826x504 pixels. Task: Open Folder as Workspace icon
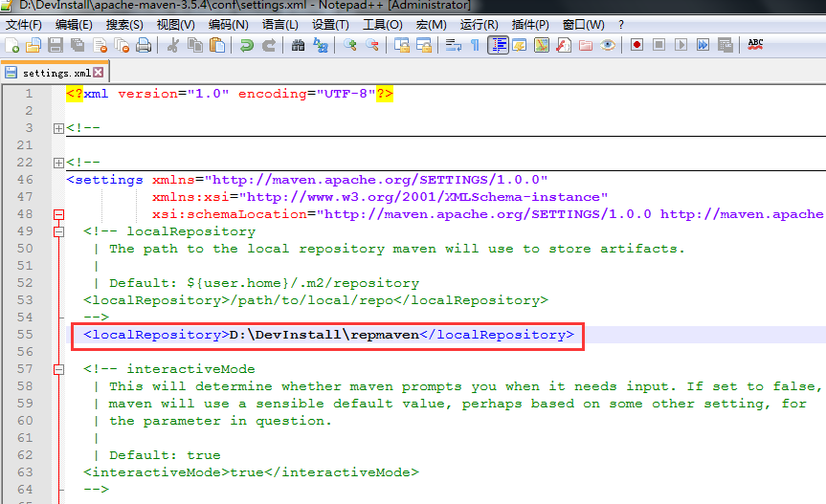click(x=586, y=45)
